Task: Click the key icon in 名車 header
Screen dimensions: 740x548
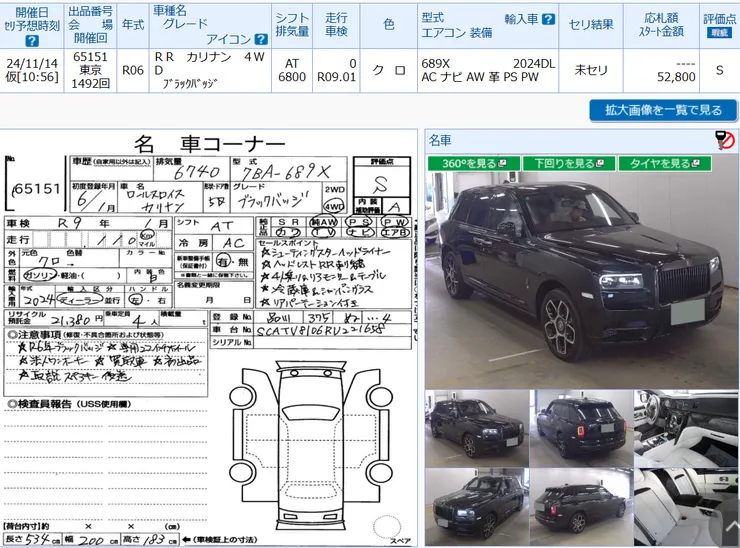Action: (x=724, y=139)
